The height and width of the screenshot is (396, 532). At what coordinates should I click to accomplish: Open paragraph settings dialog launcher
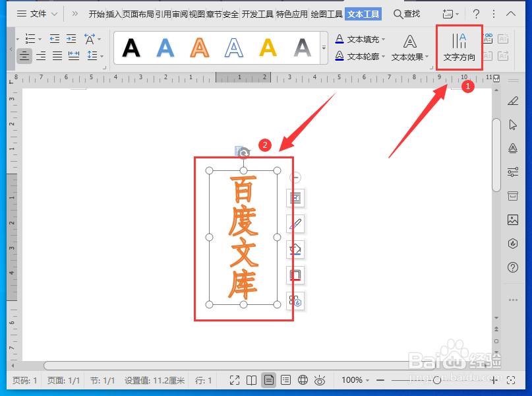104,67
